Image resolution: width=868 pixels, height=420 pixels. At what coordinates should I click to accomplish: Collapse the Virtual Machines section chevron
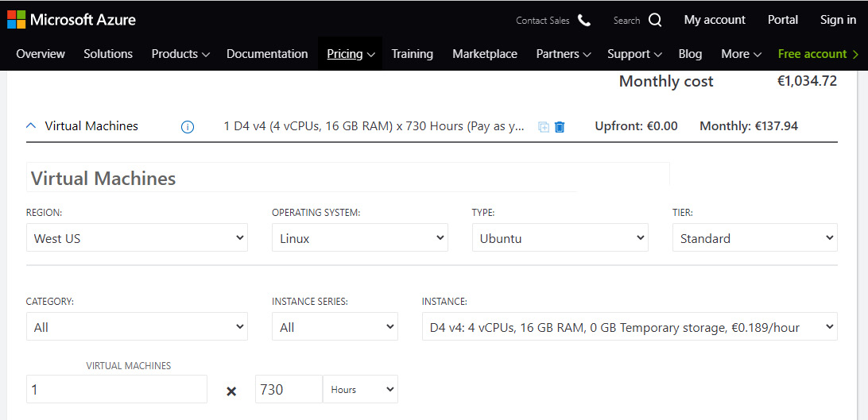click(x=31, y=126)
